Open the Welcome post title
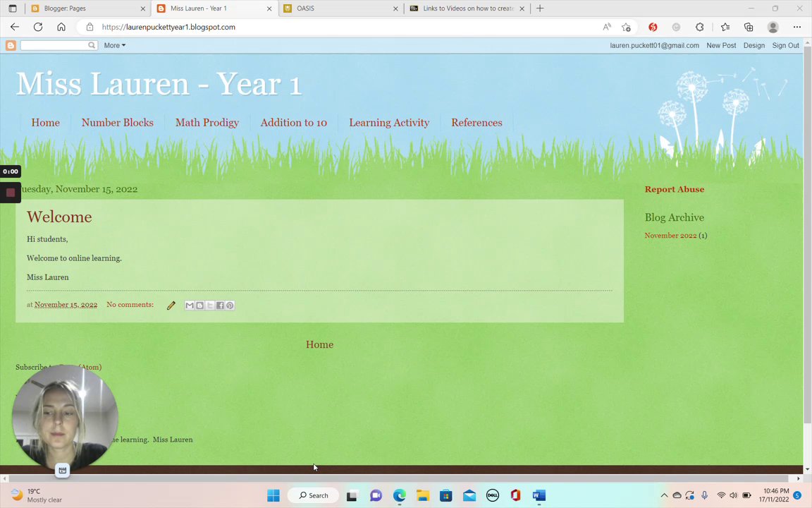 point(59,217)
